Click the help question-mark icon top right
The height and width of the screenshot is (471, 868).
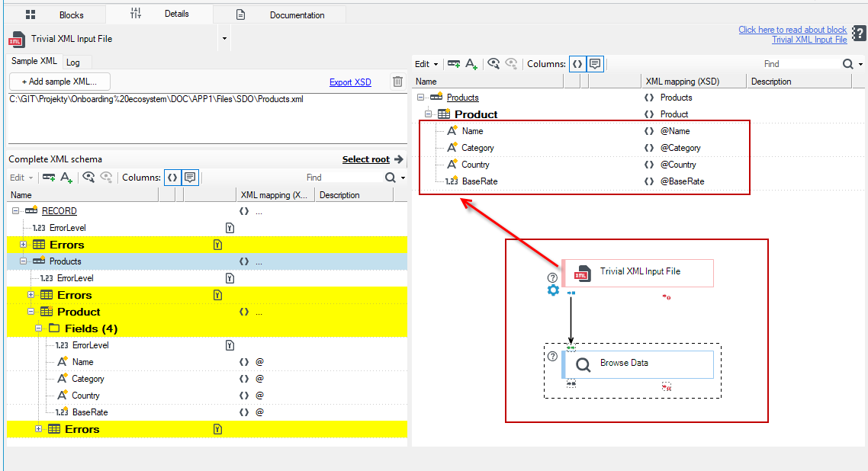[x=859, y=34]
